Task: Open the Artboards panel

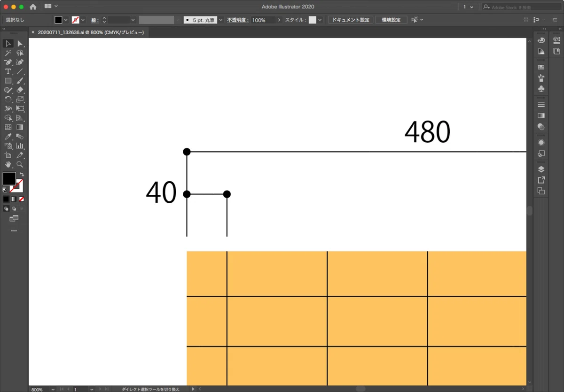Action: [541, 191]
